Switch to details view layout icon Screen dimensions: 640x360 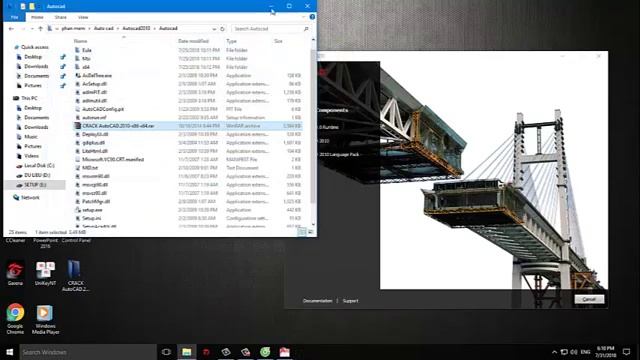(x=302, y=232)
